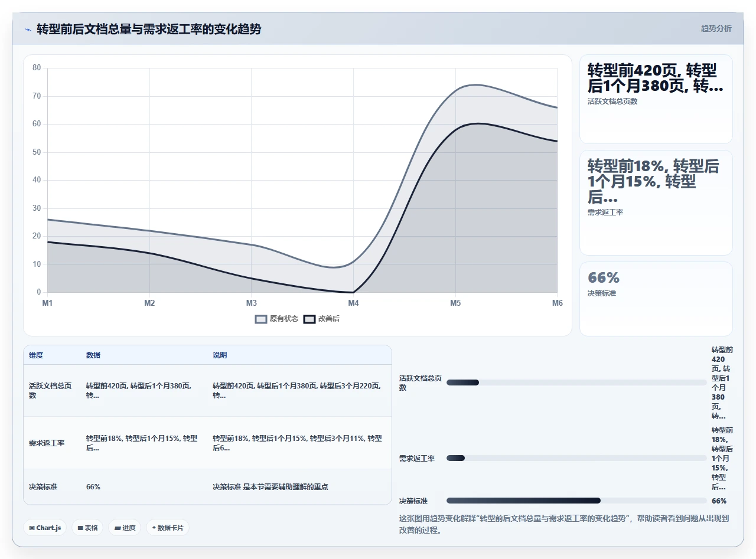
Task: Click the 66% data card
Action: pyautogui.click(x=656, y=299)
